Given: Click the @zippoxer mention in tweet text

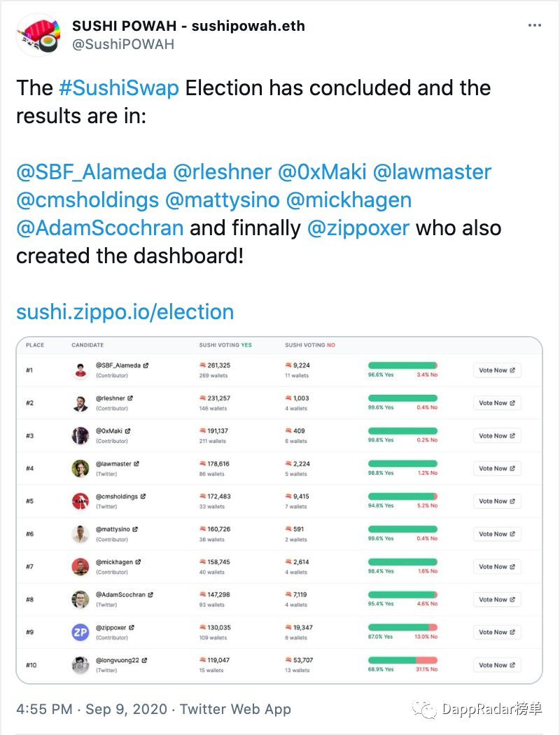Looking at the screenshot, I should tap(358, 228).
